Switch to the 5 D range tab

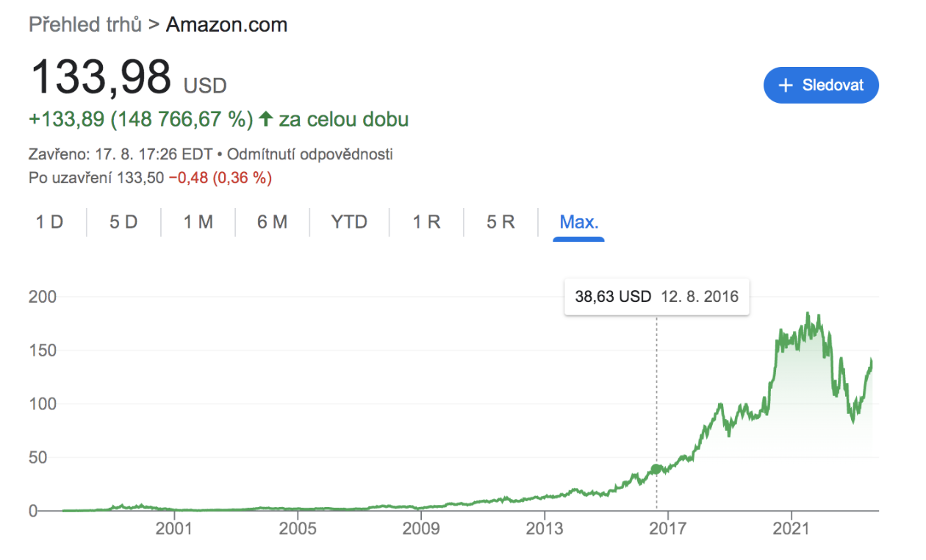[x=123, y=222]
